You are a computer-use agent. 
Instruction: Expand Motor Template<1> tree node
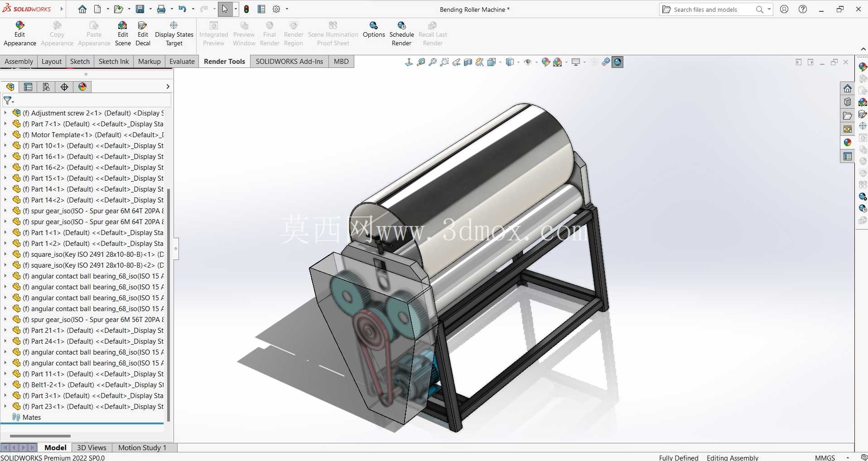point(5,134)
